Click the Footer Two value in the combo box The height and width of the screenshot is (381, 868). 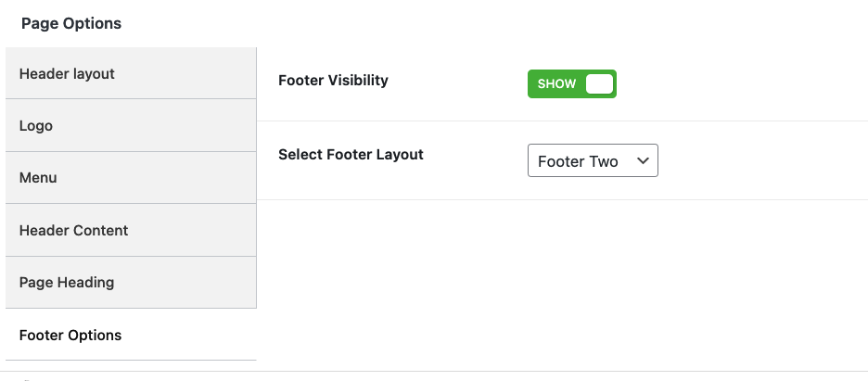578,161
